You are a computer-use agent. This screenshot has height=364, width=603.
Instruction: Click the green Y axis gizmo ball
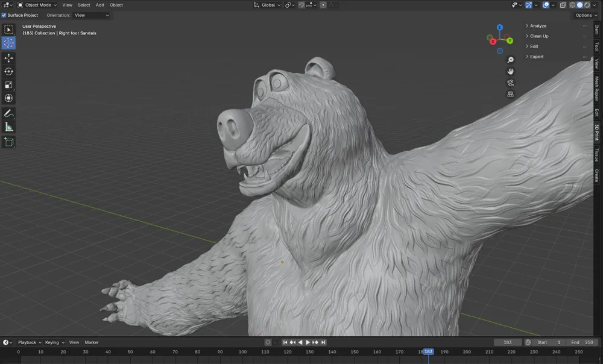(510, 41)
